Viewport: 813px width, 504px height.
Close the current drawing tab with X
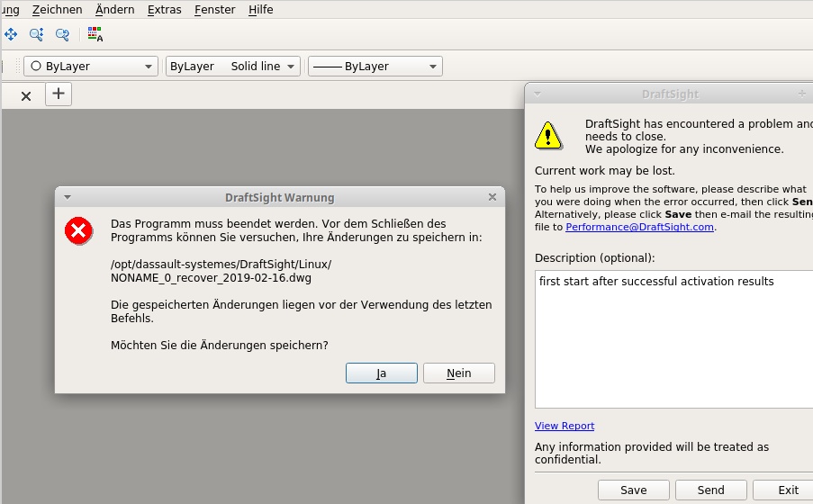click(x=26, y=96)
